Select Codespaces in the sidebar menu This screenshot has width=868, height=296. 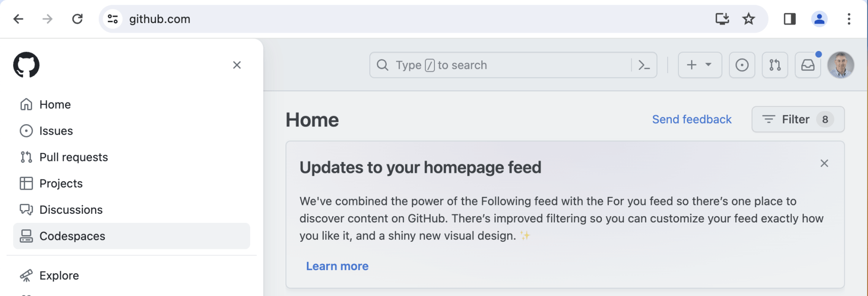[72, 236]
